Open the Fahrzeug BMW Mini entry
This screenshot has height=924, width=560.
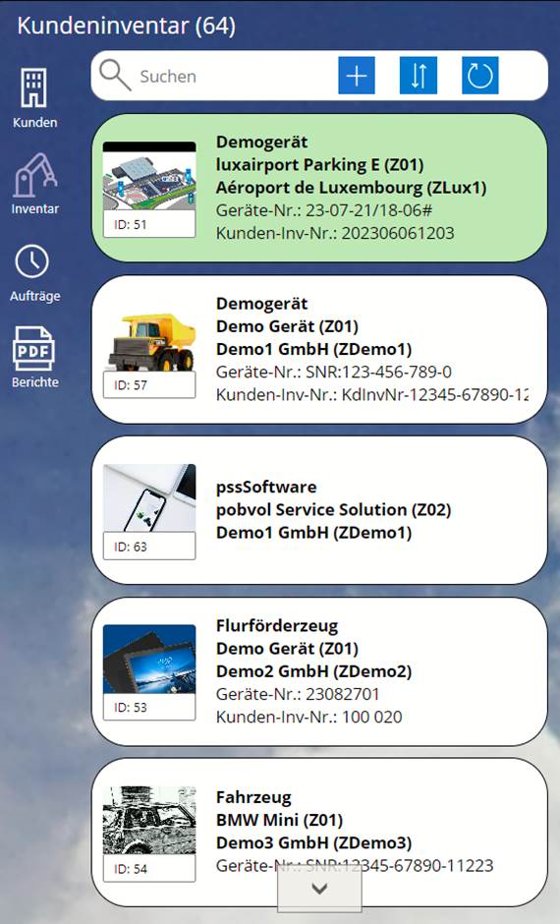click(x=319, y=832)
